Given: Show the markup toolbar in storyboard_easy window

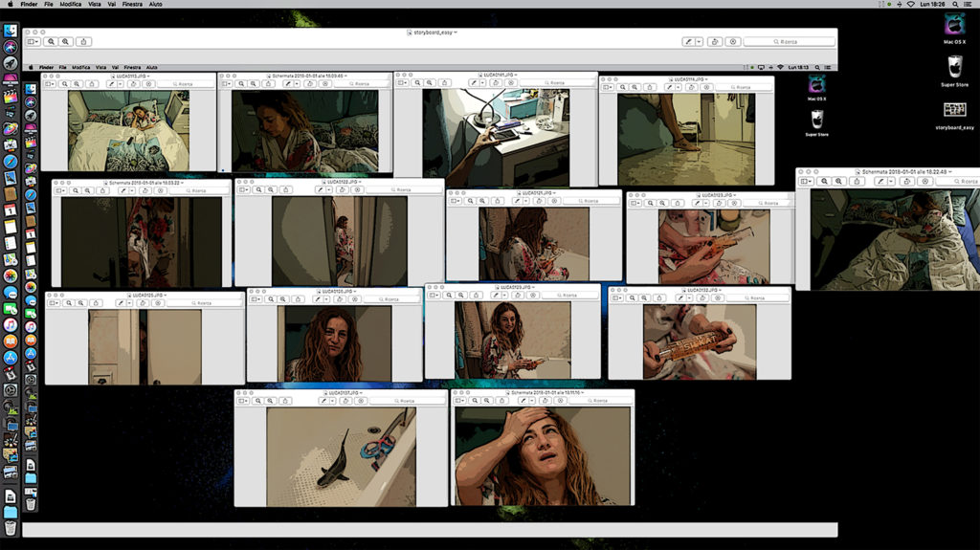Looking at the screenshot, I should point(732,42).
